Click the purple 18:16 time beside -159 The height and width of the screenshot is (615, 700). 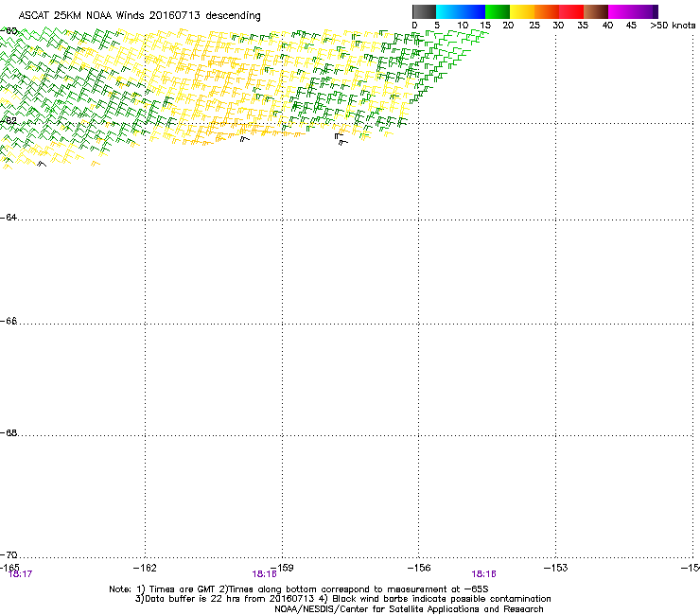pos(264,574)
